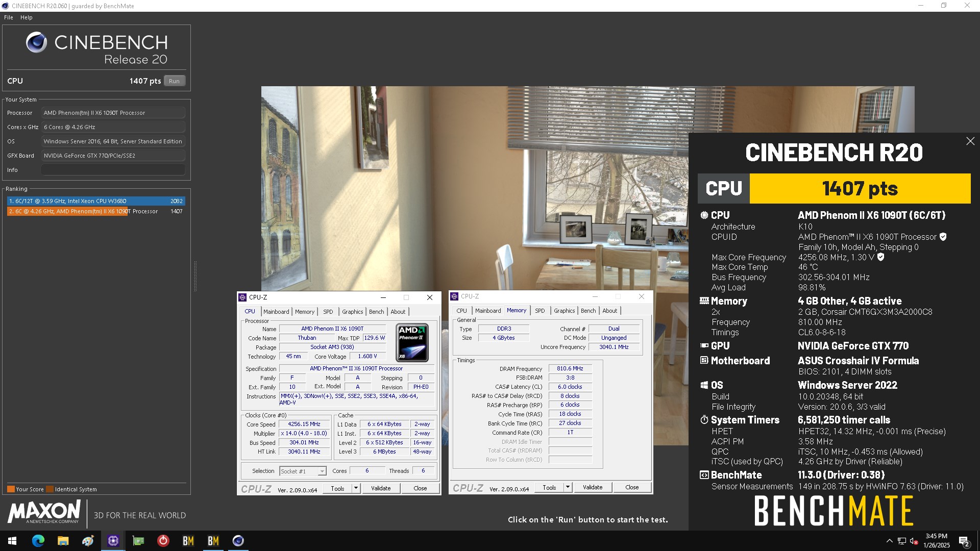This screenshot has height=551, width=980.
Task: Open the Help menu in Cinebench
Action: pyautogui.click(x=27, y=17)
